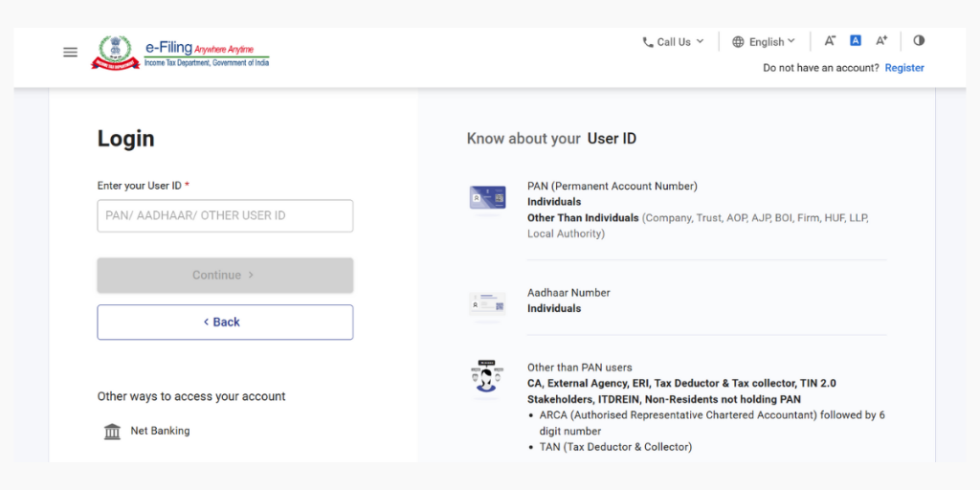Click 'PAN (Permanent Account Number)' text
Screen dimensions: 980x490
[612, 187]
